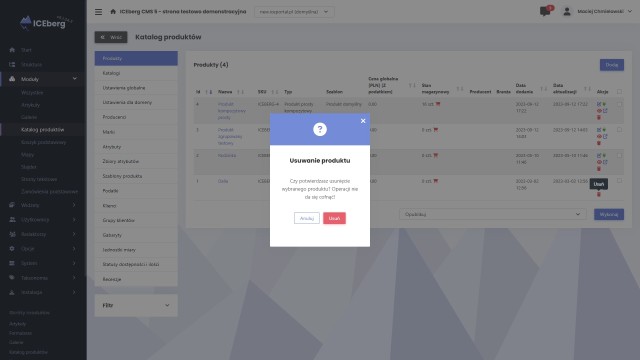
Task: Open the Grupy klientów tab
Action: click(136, 220)
